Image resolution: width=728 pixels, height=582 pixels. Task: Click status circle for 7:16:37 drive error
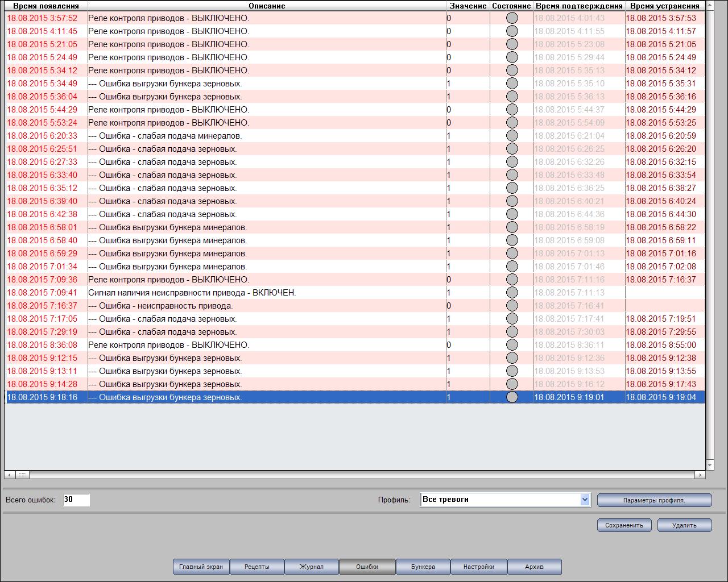[x=512, y=306]
